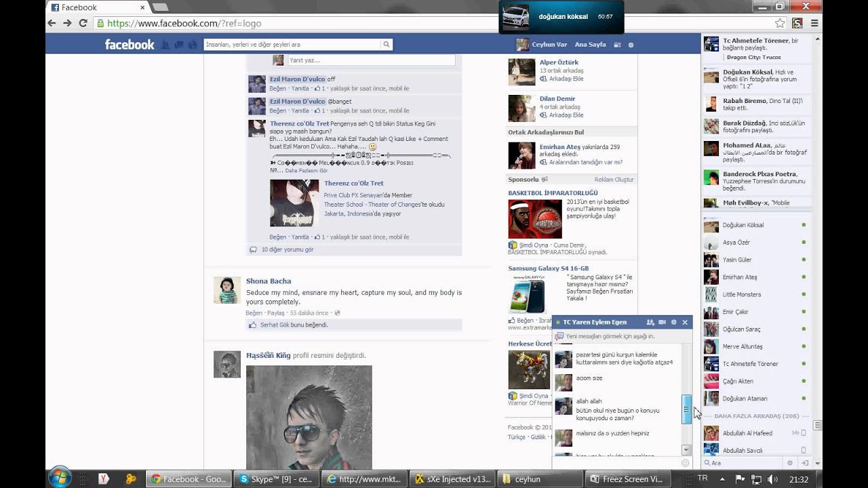Open Therenz co'Olz Tret profile card name
868x488 pixels.
click(x=353, y=183)
